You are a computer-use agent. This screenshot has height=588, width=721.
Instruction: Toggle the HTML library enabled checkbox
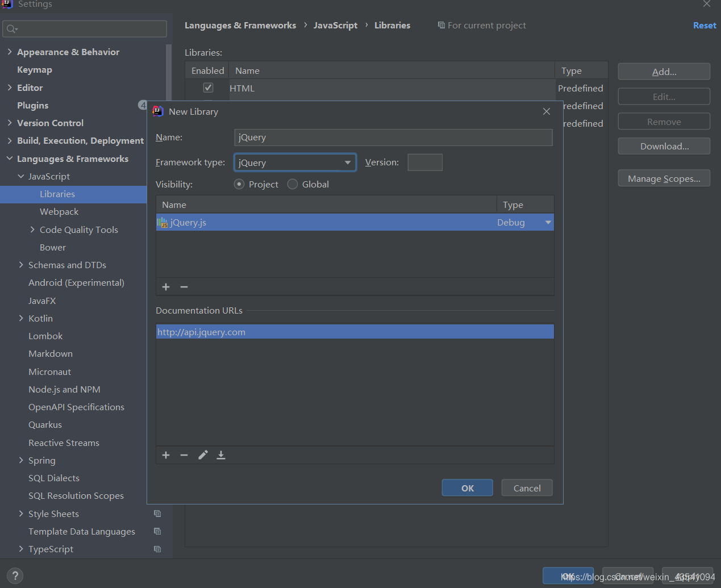[x=208, y=87]
